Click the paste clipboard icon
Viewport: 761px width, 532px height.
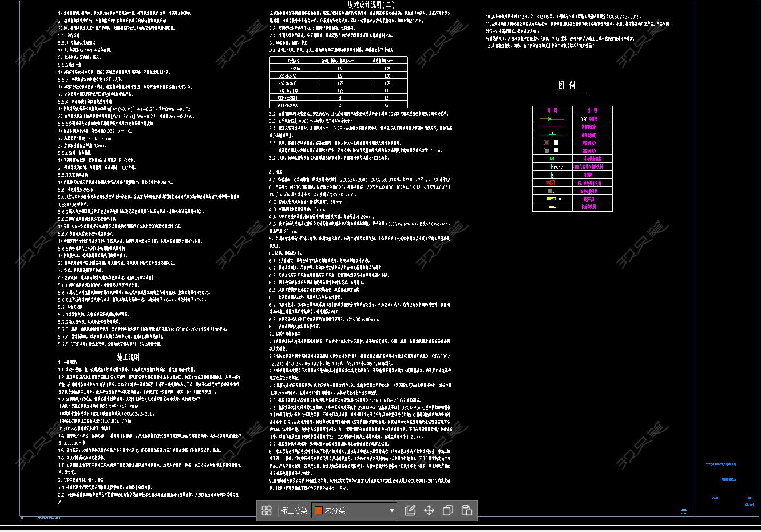pyautogui.click(x=467, y=510)
